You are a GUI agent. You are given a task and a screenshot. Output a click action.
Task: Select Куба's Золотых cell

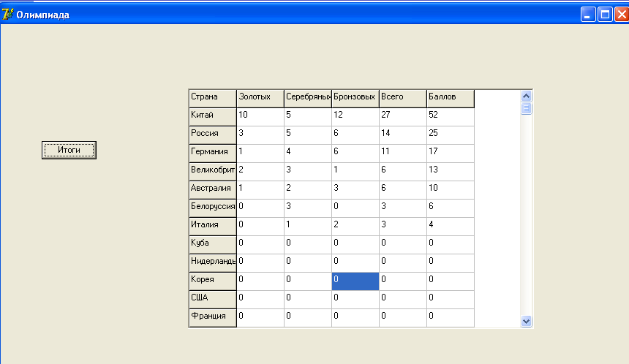260,245
